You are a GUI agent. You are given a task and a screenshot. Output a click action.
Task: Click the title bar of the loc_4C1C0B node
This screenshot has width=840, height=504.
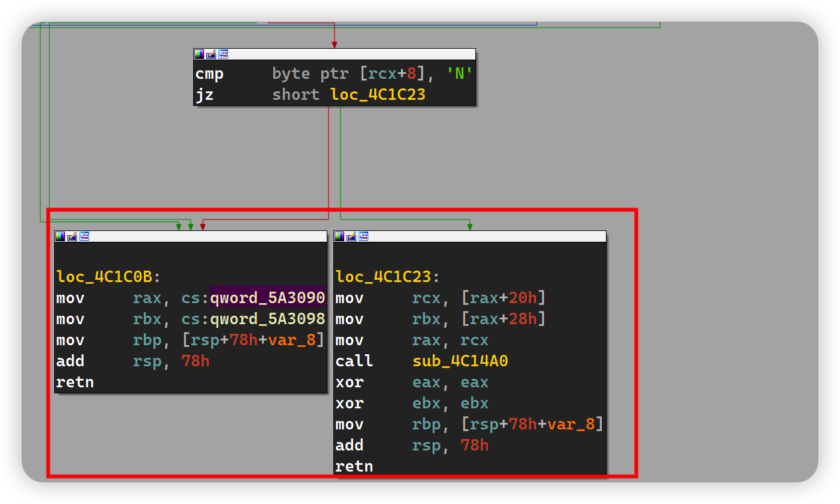(191, 236)
